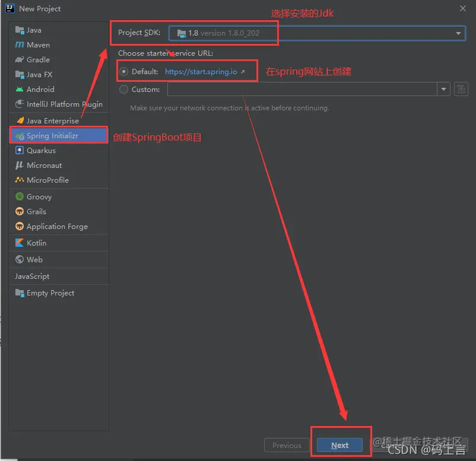The width and height of the screenshot is (476, 461).
Task: Click the 'Application Forge' label
Action: pyautogui.click(x=58, y=227)
